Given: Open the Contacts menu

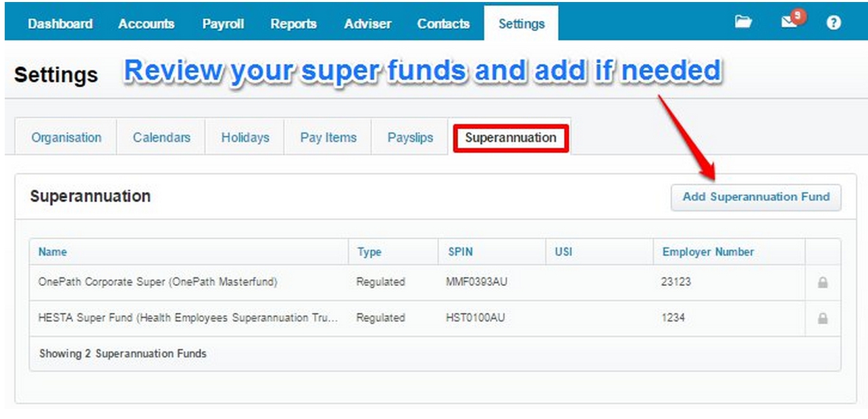Looking at the screenshot, I should (x=443, y=24).
